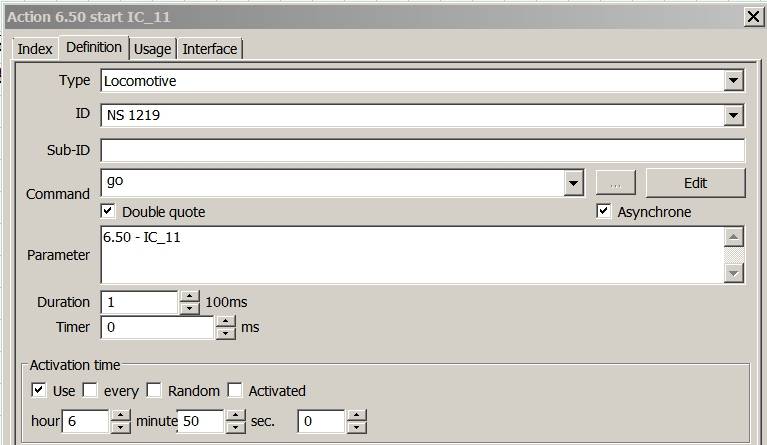Viewport: 767px width, 445px height.
Task: Decrease the Timer value with down arrow
Action: pos(226,333)
